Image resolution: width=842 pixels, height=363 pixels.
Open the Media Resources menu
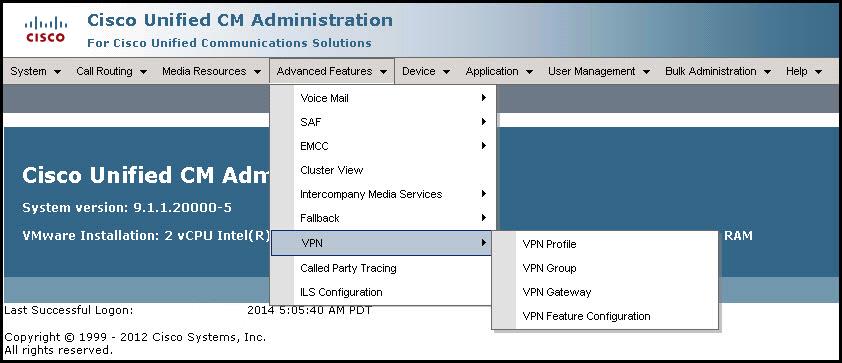212,71
